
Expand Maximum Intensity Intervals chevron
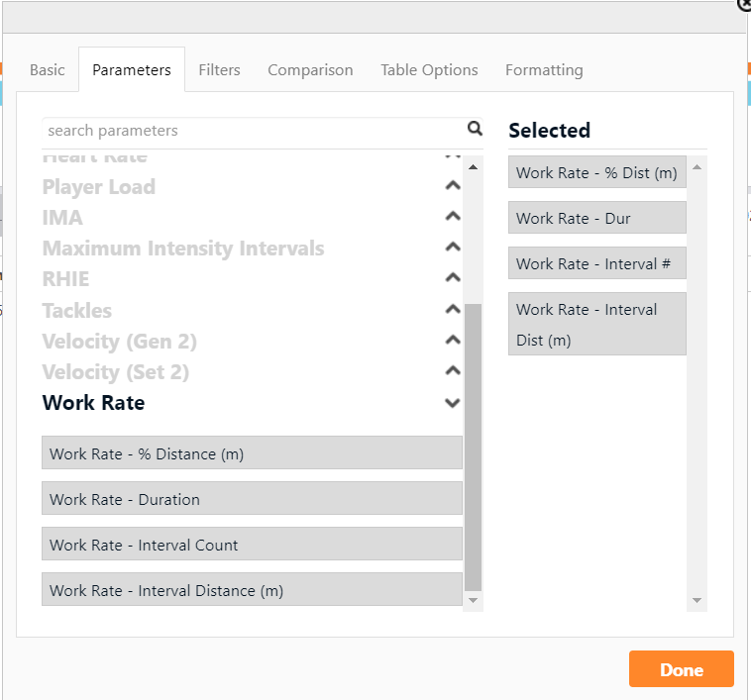pos(453,247)
